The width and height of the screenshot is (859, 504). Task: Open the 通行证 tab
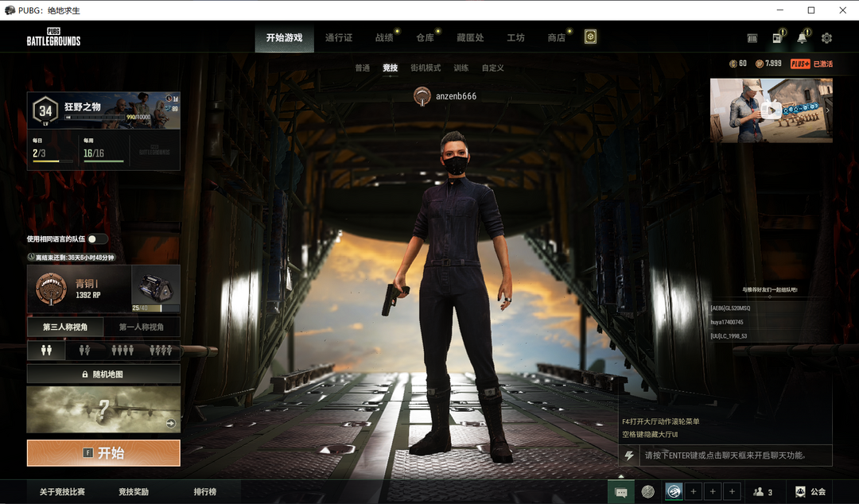(339, 38)
